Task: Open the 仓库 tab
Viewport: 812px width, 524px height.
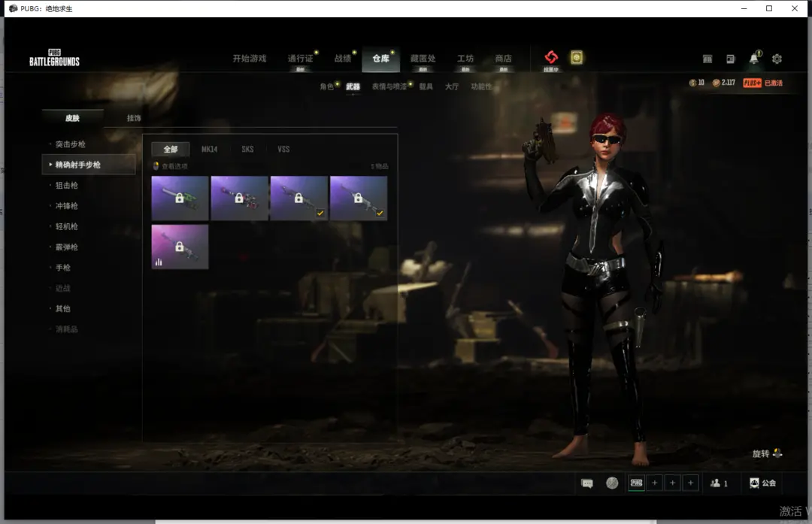Action: pyautogui.click(x=380, y=59)
